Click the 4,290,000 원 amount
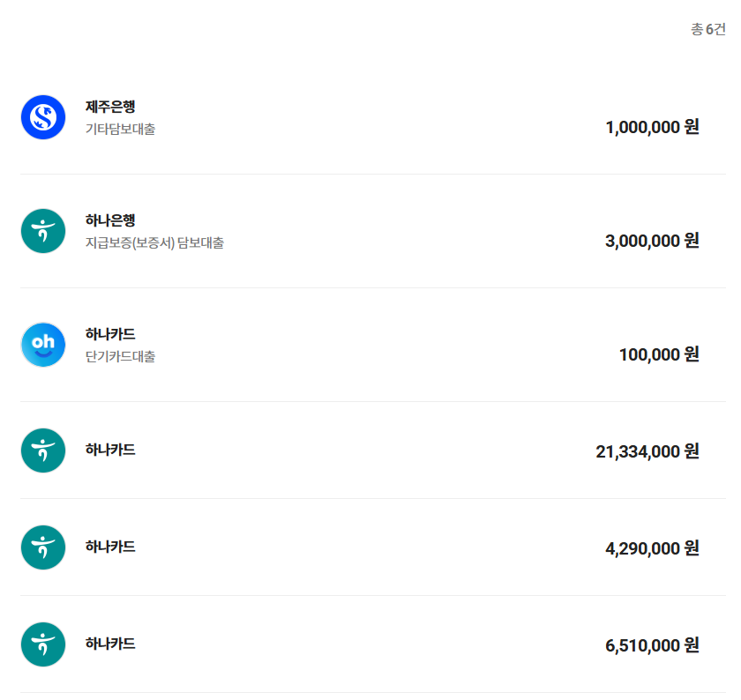This screenshot has height=700, width=741. [652, 548]
